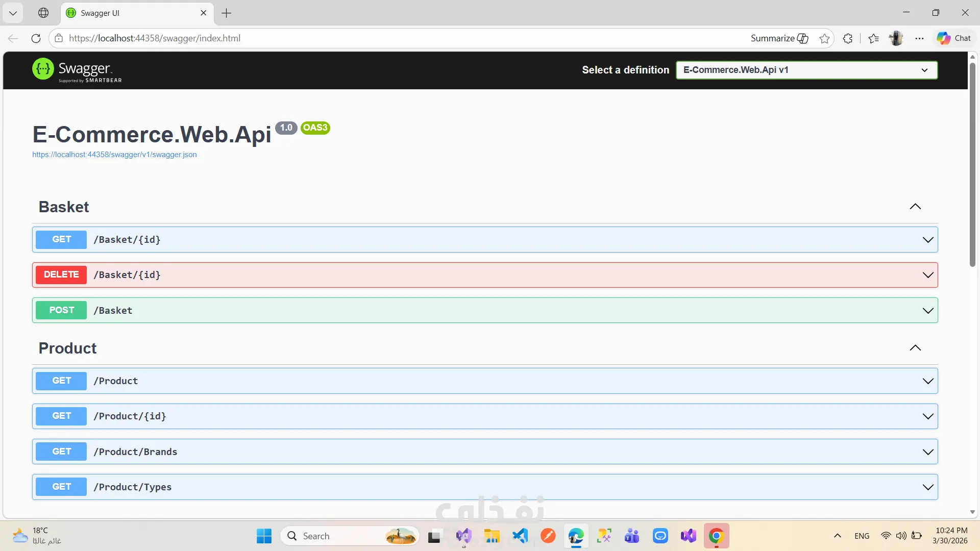
Task: Open the Select a definition dropdown
Action: [806, 70]
